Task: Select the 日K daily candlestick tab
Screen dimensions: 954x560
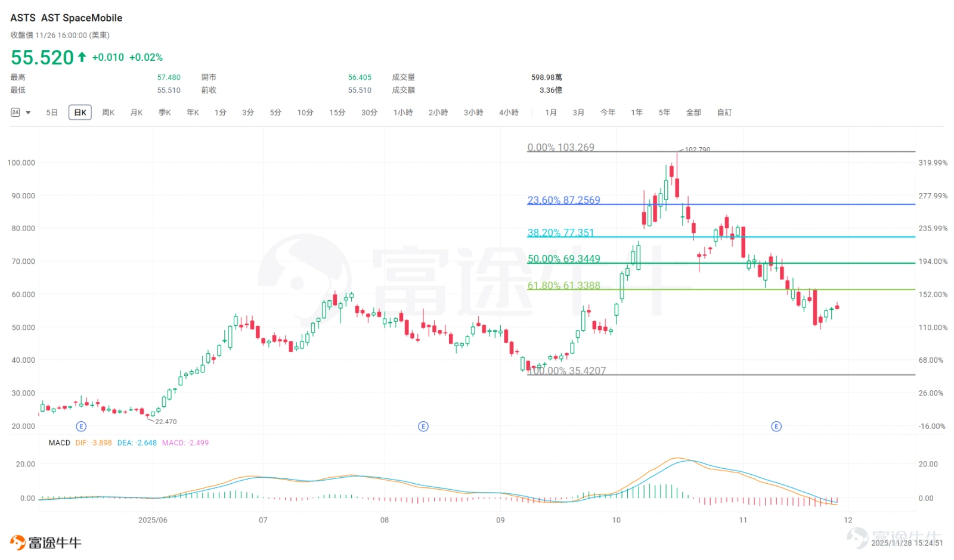Action: [x=80, y=112]
